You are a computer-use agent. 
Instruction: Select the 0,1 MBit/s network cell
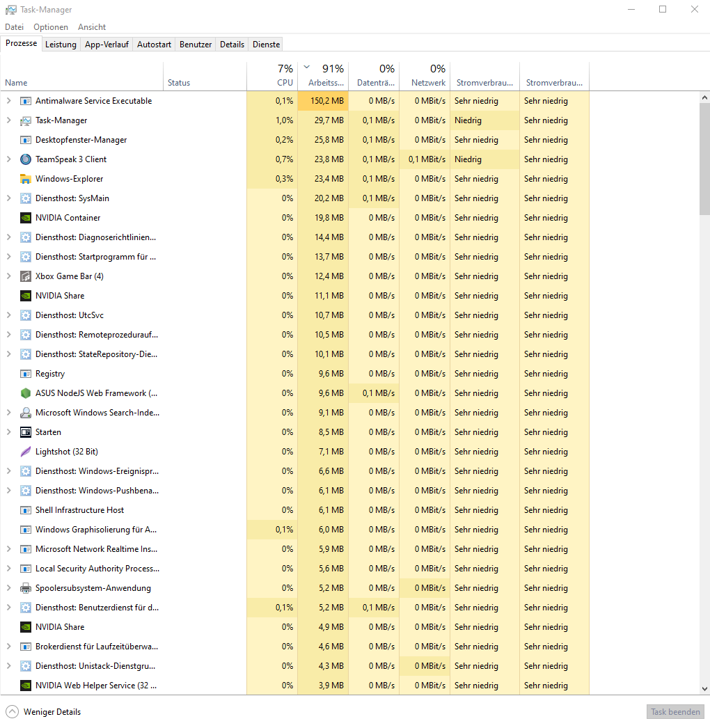tap(425, 159)
